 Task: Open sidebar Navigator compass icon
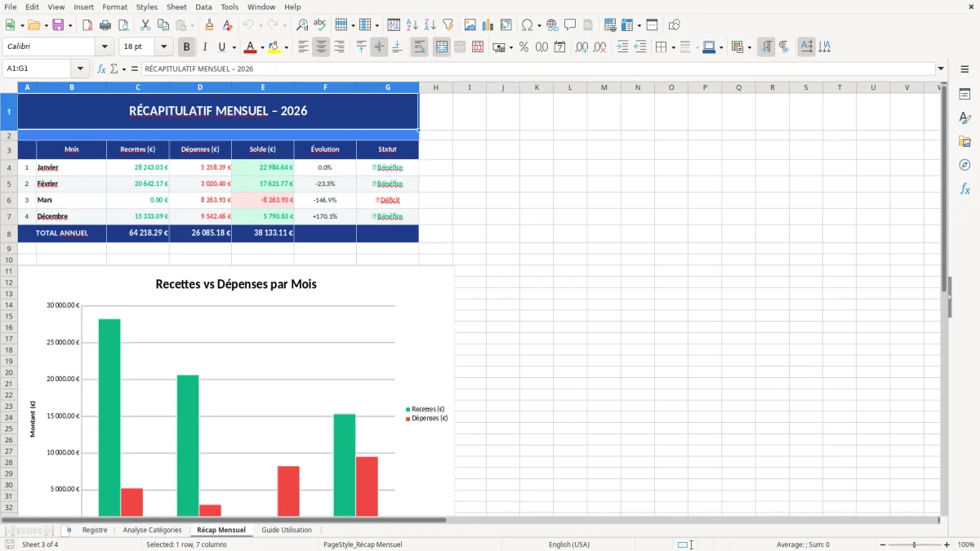[x=964, y=165]
